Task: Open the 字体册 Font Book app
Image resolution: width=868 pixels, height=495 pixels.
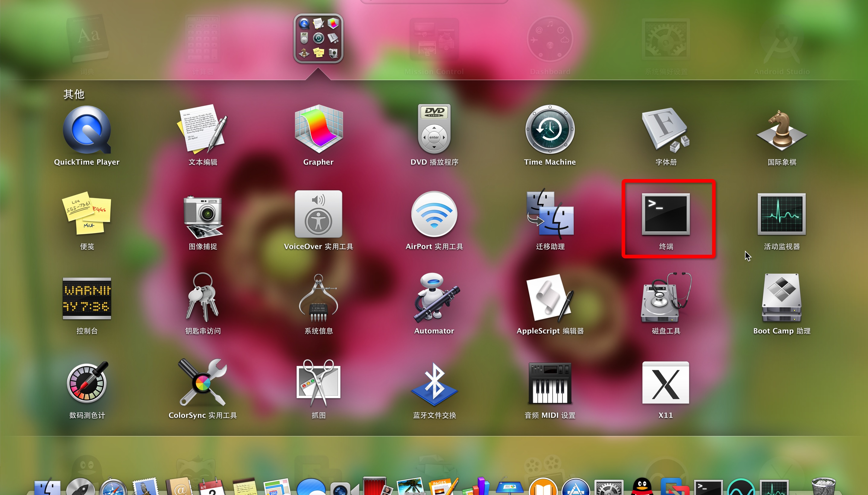Action: 666,130
